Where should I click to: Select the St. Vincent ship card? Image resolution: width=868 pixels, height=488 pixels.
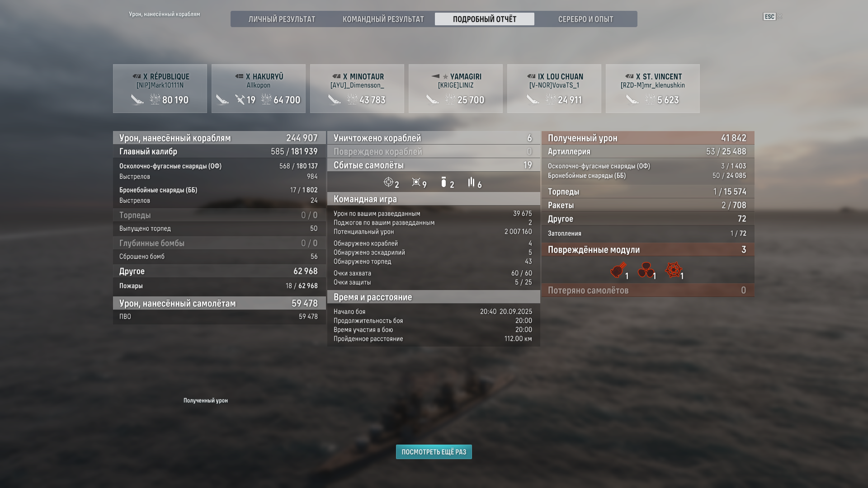pyautogui.click(x=653, y=89)
